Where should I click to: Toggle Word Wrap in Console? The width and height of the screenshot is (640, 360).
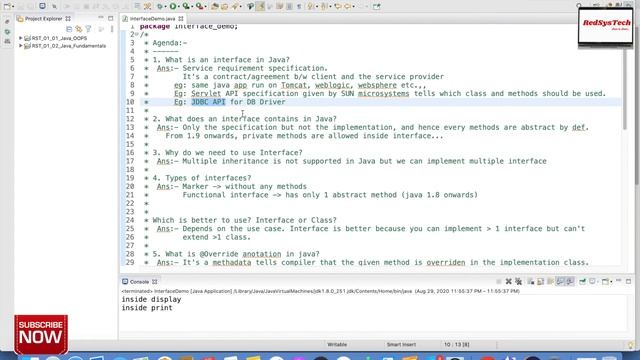click(550, 282)
